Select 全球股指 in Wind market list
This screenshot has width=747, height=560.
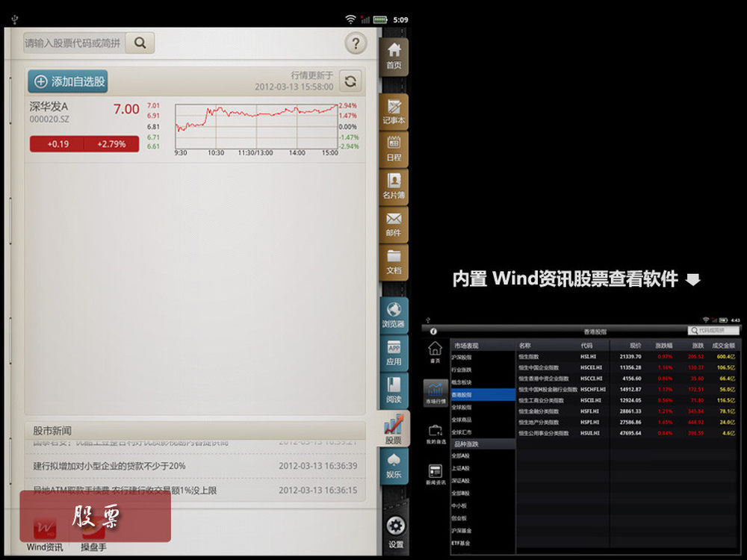point(461,407)
